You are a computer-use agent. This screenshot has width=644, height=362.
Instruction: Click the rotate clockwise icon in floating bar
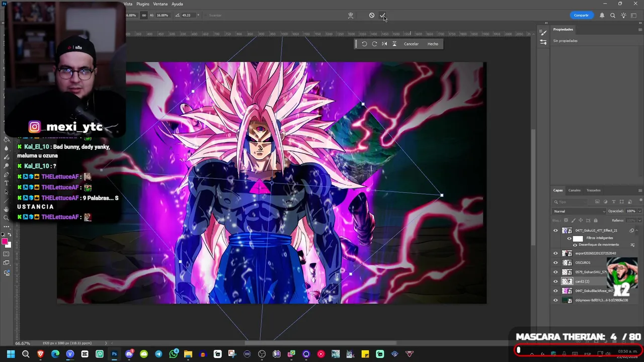click(x=374, y=44)
